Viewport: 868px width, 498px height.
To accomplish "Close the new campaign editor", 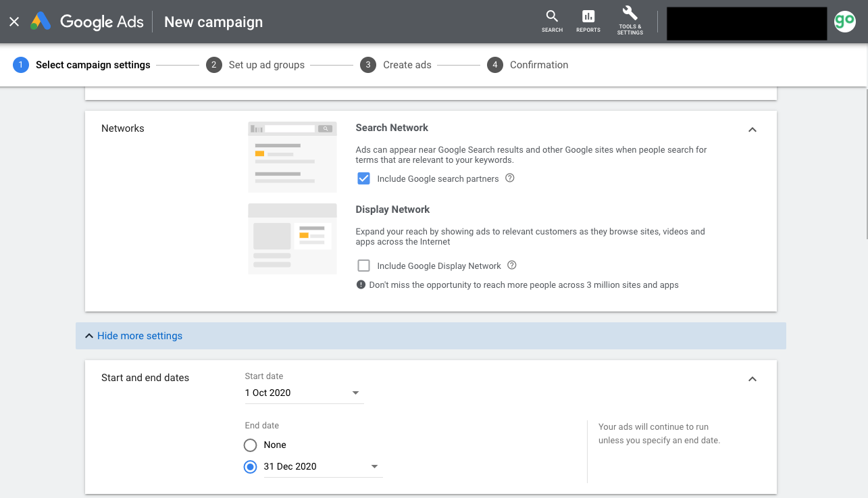I will [x=14, y=22].
